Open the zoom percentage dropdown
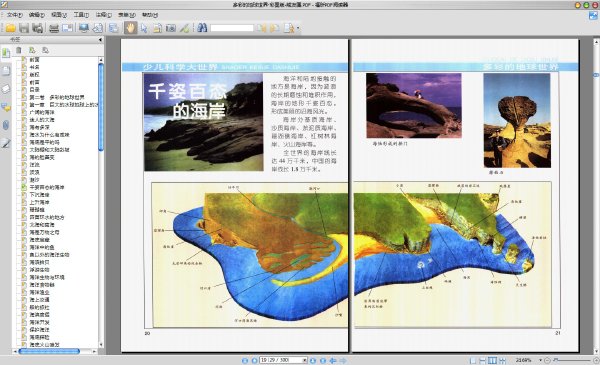600x365 pixels. pyautogui.click(x=540, y=360)
